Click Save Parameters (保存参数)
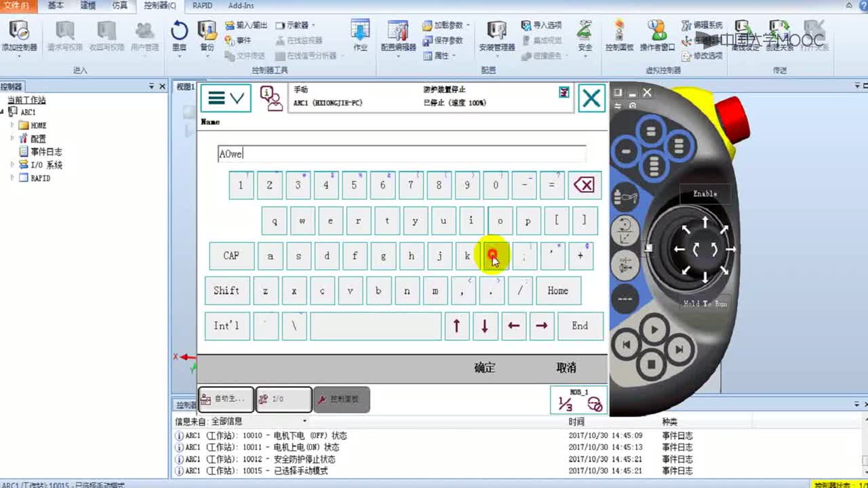Image resolution: width=868 pixels, height=488 pixels. pos(443,41)
